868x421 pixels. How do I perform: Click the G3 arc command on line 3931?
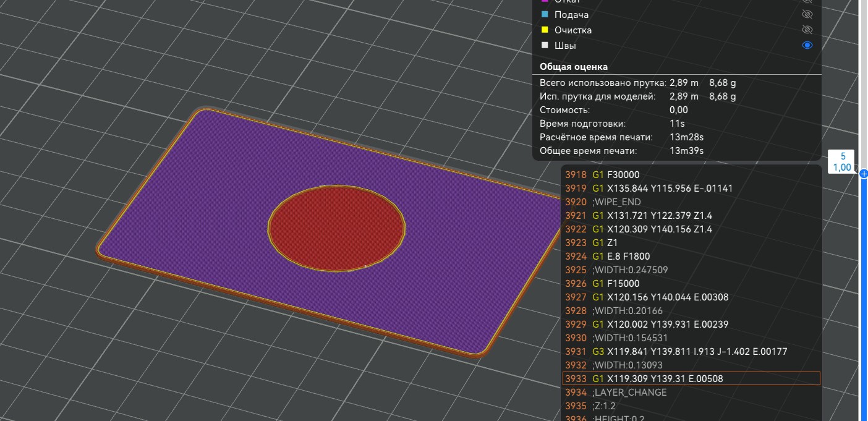tap(598, 351)
